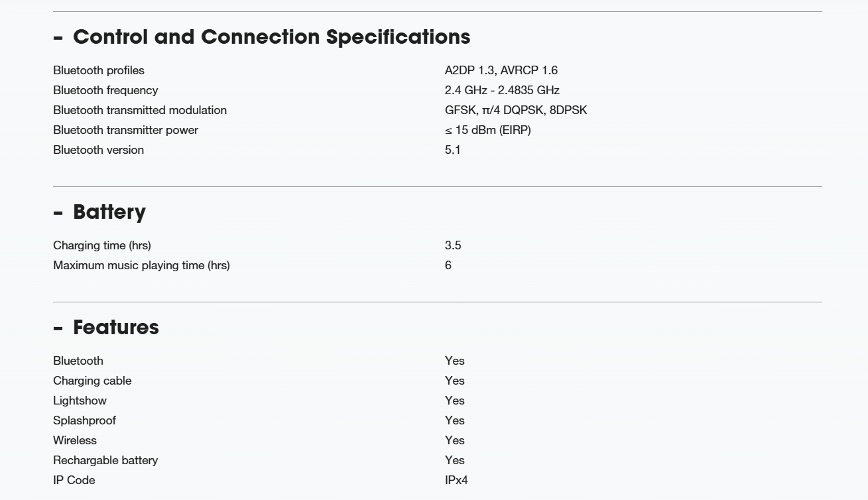
Task: Collapse the Control and Connection Specifications section
Action: [x=262, y=36]
